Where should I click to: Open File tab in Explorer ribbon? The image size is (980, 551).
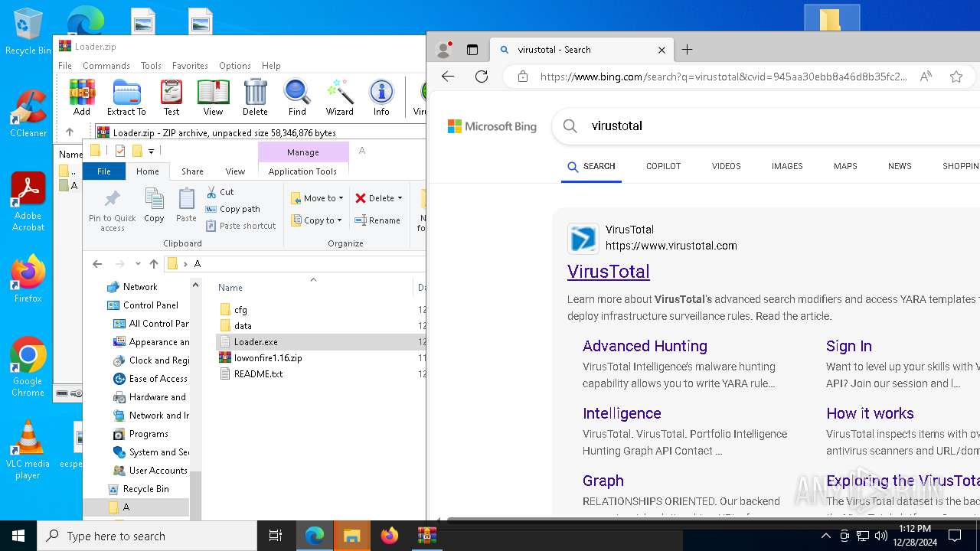[104, 171]
